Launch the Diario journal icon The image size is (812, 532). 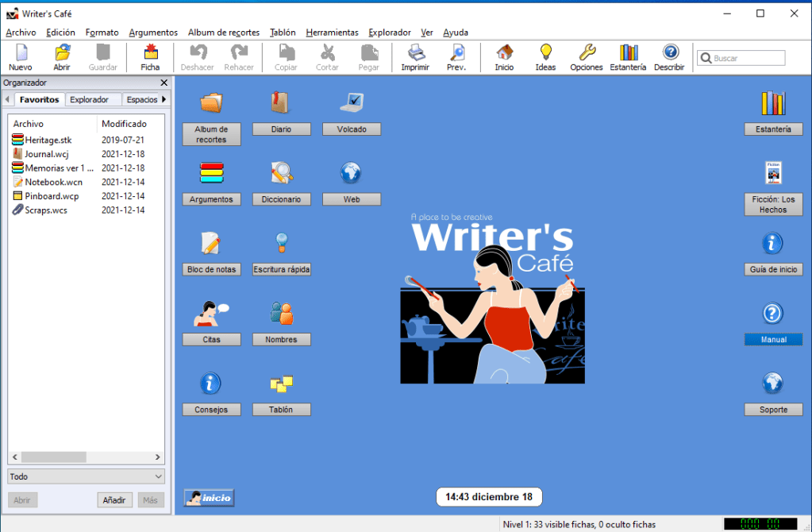click(x=281, y=102)
